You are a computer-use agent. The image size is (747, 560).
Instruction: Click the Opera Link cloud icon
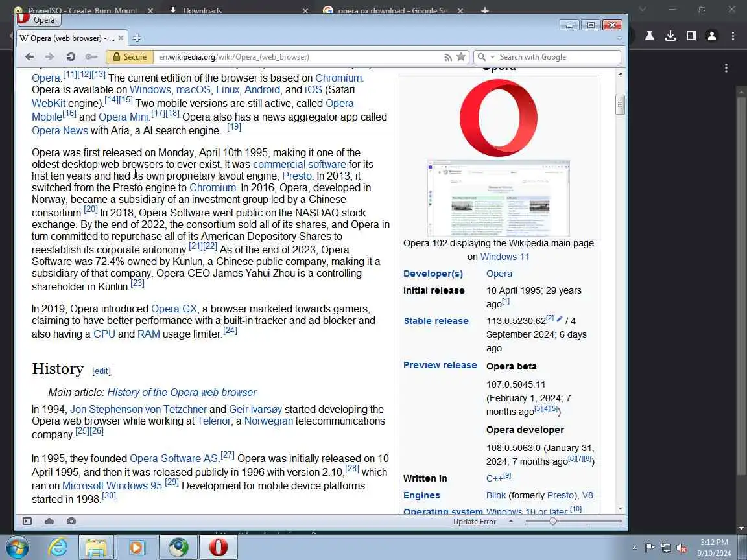pyautogui.click(x=49, y=521)
